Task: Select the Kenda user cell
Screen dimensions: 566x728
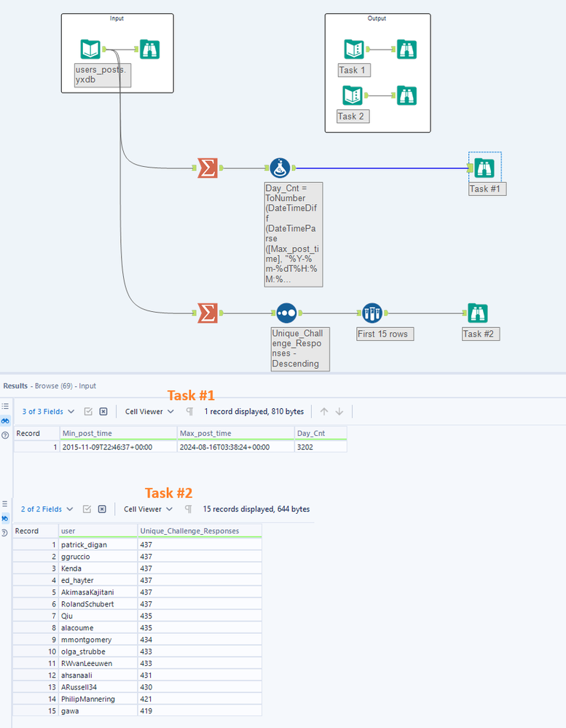Action: click(x=98, y=568)
